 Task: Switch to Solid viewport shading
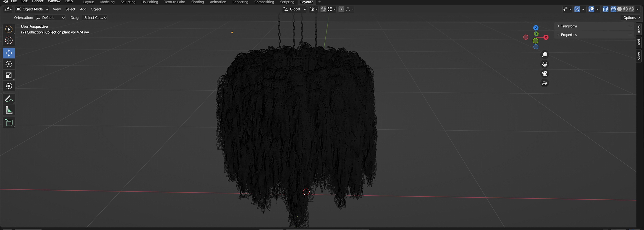point(619,9)
